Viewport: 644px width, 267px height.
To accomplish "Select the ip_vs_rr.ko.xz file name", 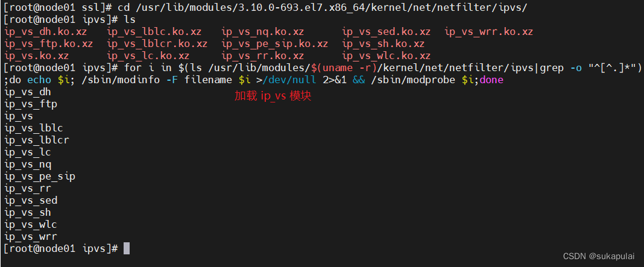I will 263,55.
